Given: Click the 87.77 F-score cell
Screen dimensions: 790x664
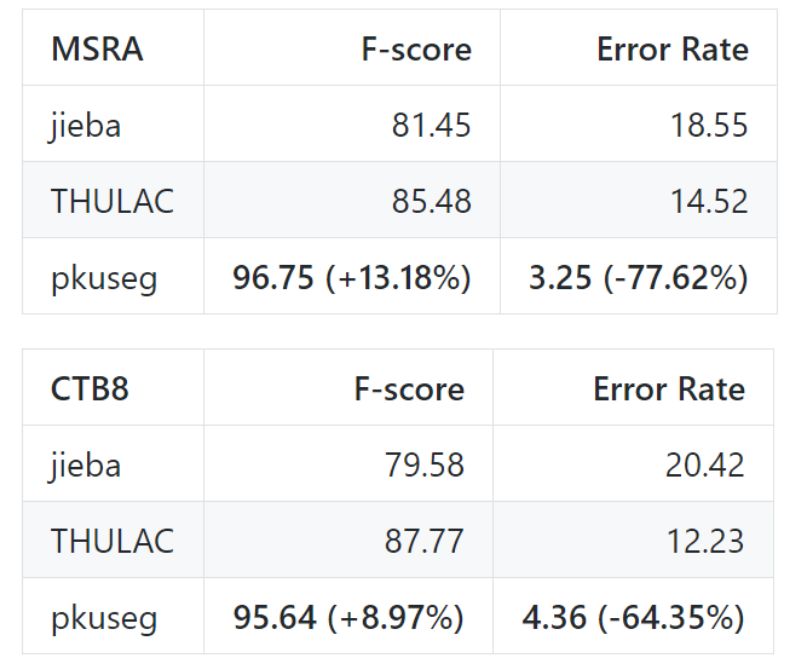Looking at the screenshot, I should click(424, 541).
